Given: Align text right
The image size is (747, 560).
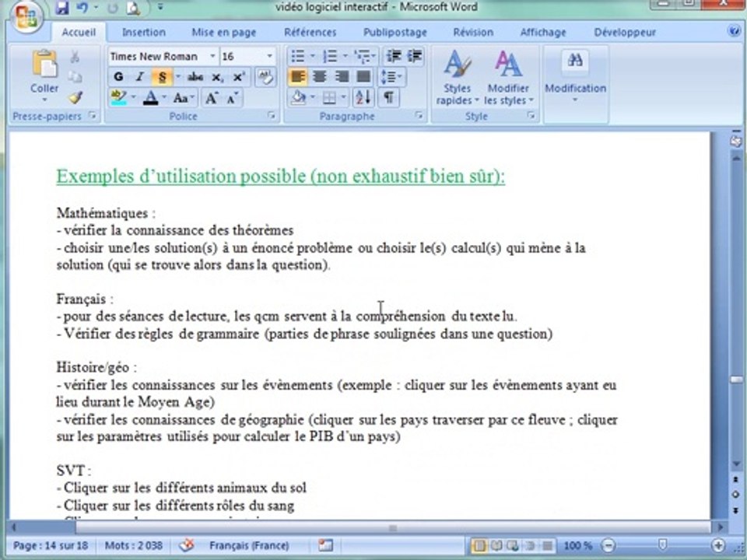Looking at the screenshot, I should click(341, 77).
